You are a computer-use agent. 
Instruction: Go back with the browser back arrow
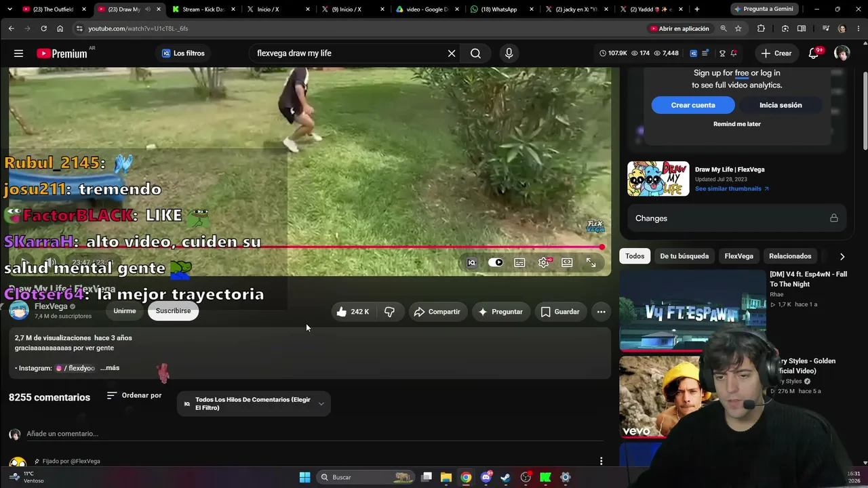click(11, 28)
